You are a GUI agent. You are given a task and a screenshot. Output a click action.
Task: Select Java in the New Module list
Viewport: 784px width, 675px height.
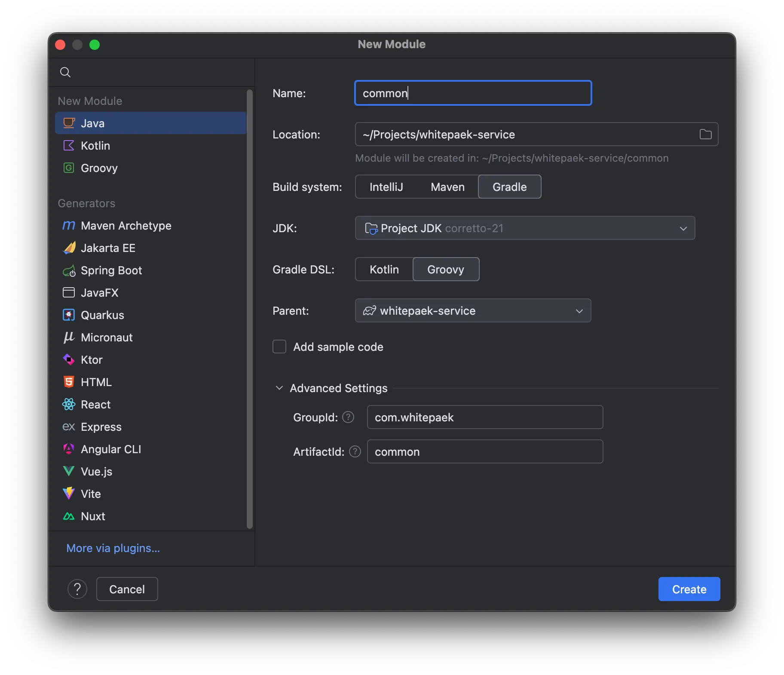coord(150,123)
